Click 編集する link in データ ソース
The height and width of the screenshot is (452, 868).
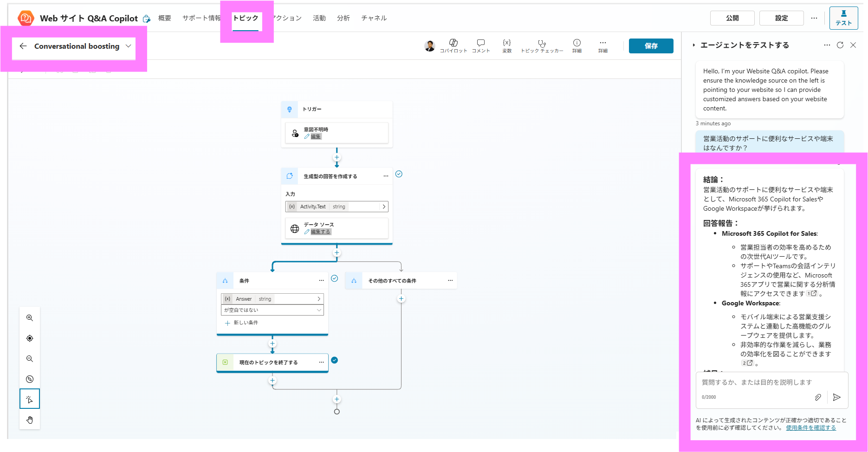click(x=321, y=232)
